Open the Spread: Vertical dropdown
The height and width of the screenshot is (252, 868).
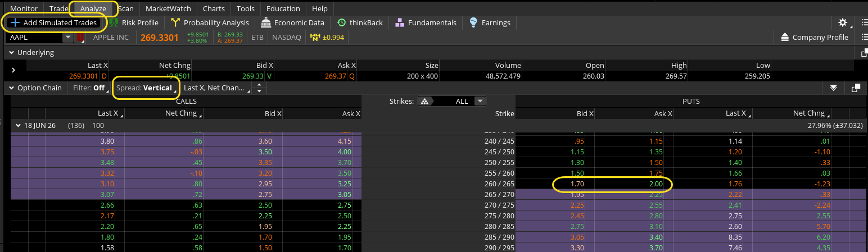(146, 88)
